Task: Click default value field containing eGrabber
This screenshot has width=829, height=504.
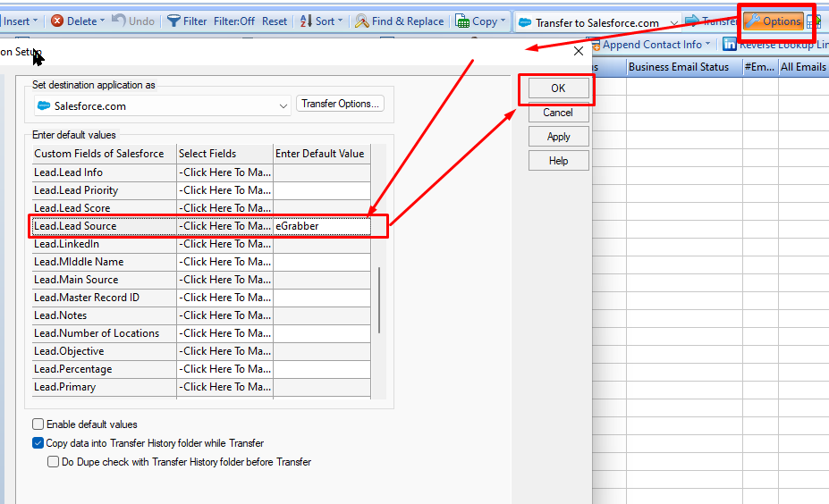Action: click(x=321, y=226)
